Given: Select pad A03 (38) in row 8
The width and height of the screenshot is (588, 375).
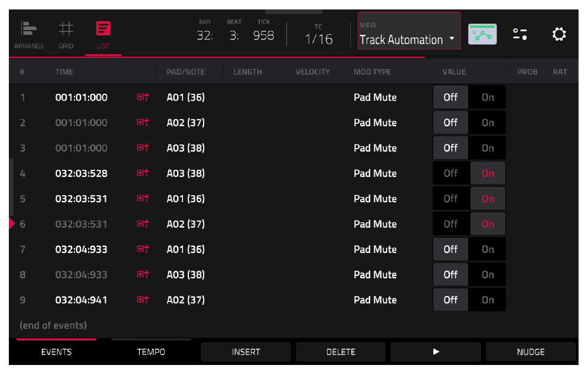Looking at the screenshot, I should [x=185, y=275].
